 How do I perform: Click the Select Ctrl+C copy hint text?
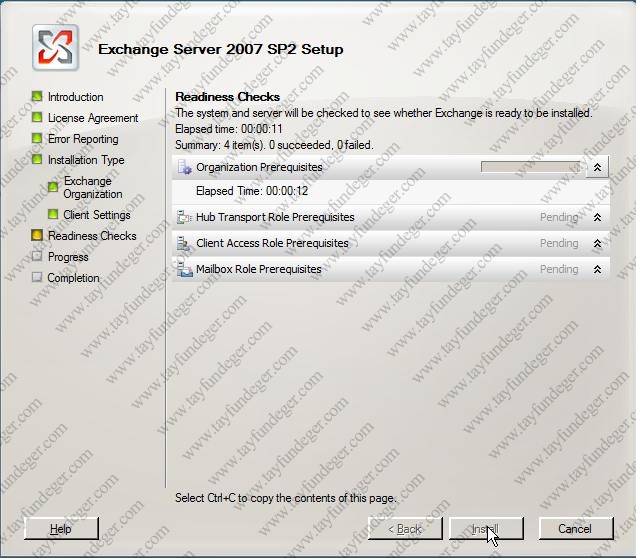pyautogui.click(x=286, y=498)
